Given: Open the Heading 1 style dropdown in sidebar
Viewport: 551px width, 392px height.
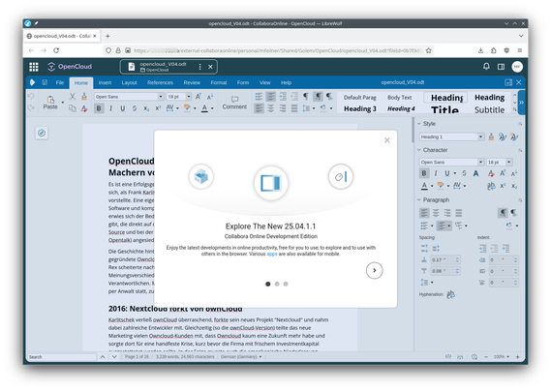Looking at the screenshot, I should (480, 136).
